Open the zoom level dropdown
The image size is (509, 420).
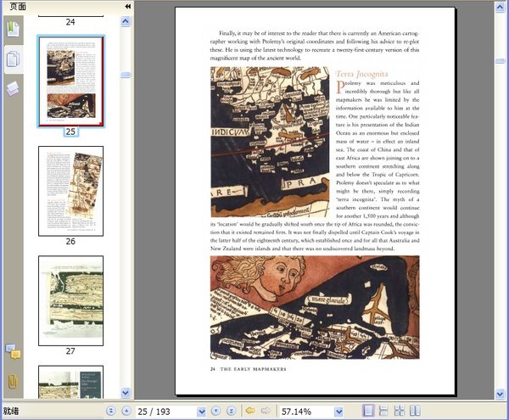click(338, 412)
